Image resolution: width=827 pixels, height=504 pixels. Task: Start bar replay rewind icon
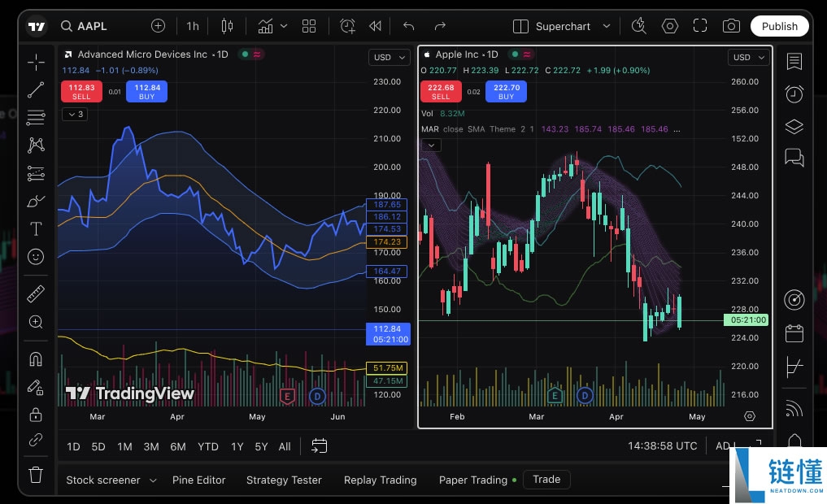[375, 26]
